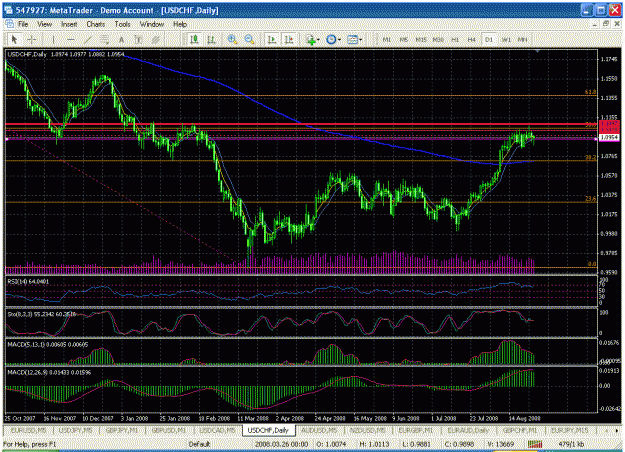Open the Charts menu

(96, 24)
